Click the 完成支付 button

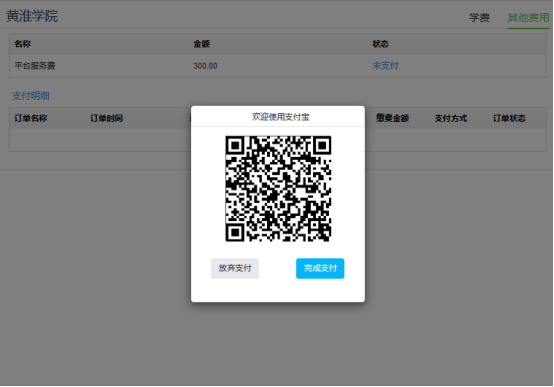tap(320, 268)
